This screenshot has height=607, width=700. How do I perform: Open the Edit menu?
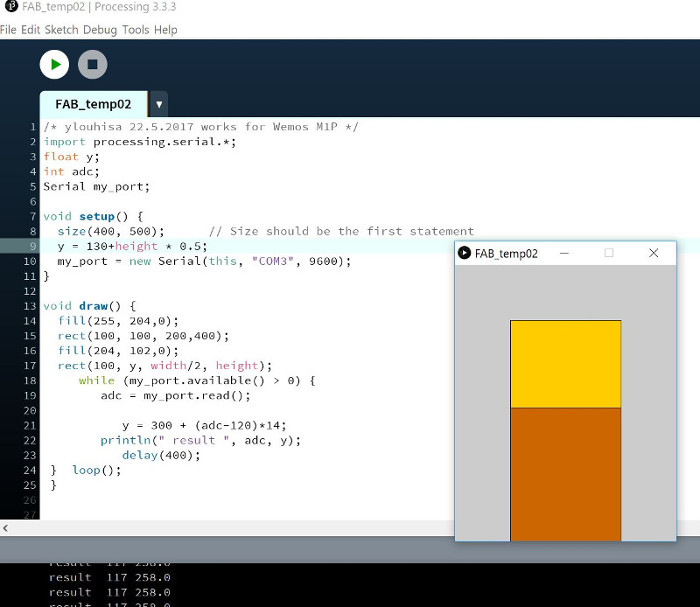pyautogui.click(x=30, y=30)
